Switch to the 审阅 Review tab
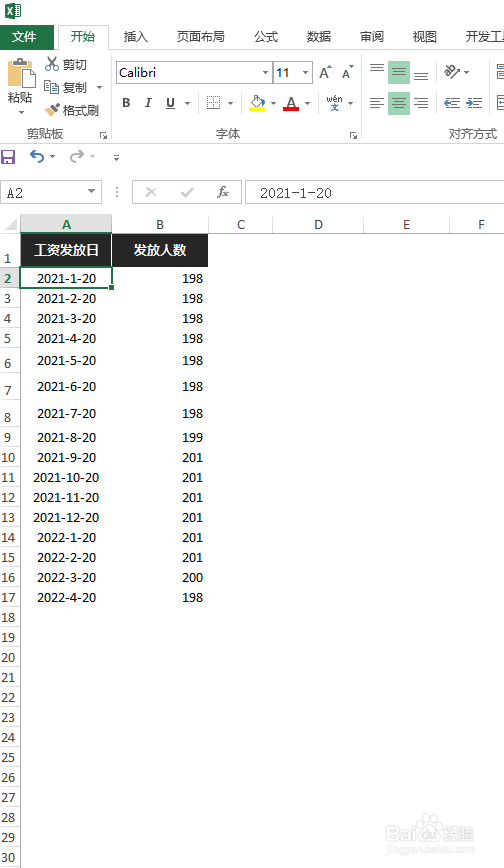The width and height of the screenshot is (504, 868). [x=372, y=37]
